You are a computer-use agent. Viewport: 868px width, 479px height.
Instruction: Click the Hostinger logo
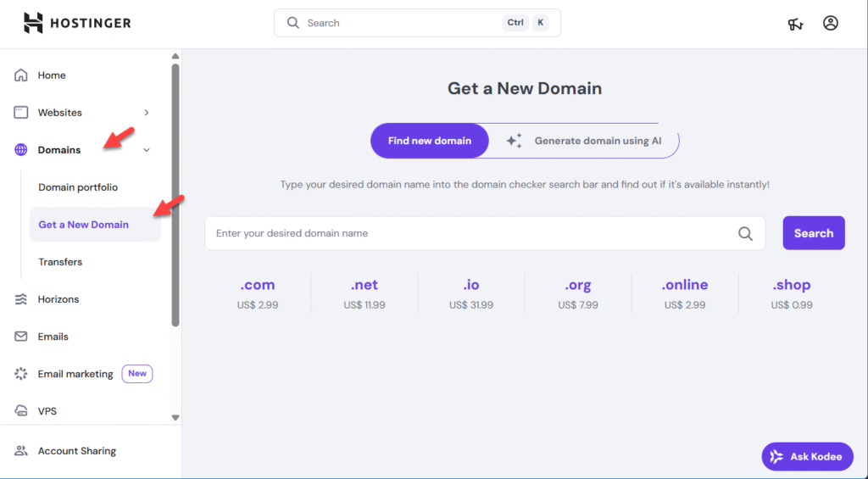(77, 23)
